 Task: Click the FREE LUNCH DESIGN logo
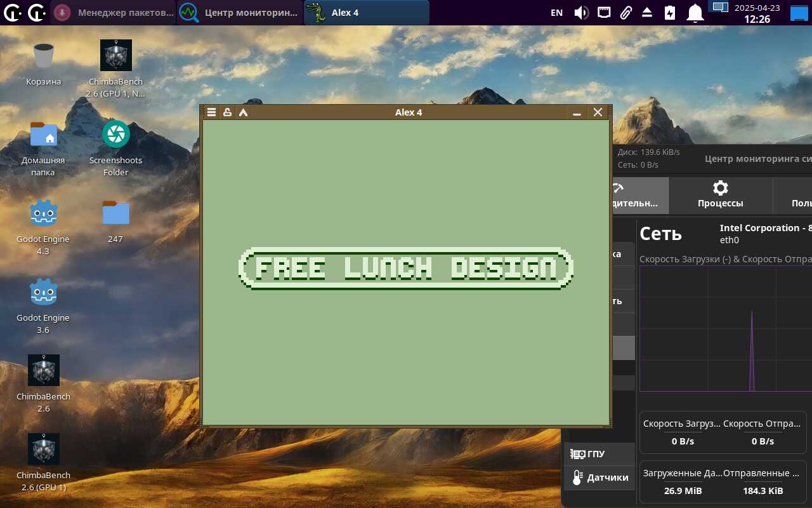[406, 269]
